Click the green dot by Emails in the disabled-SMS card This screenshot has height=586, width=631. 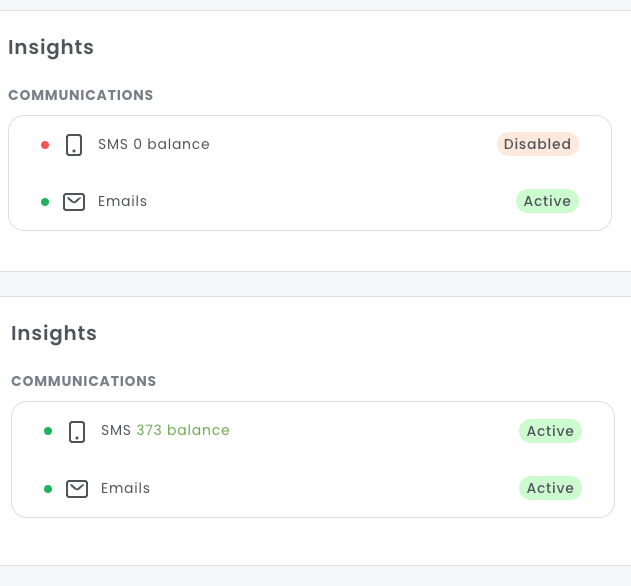pos(45,202)
